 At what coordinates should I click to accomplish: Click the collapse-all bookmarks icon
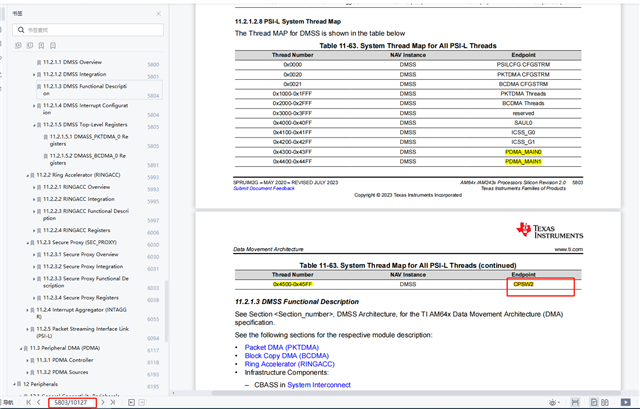[30, 46]
